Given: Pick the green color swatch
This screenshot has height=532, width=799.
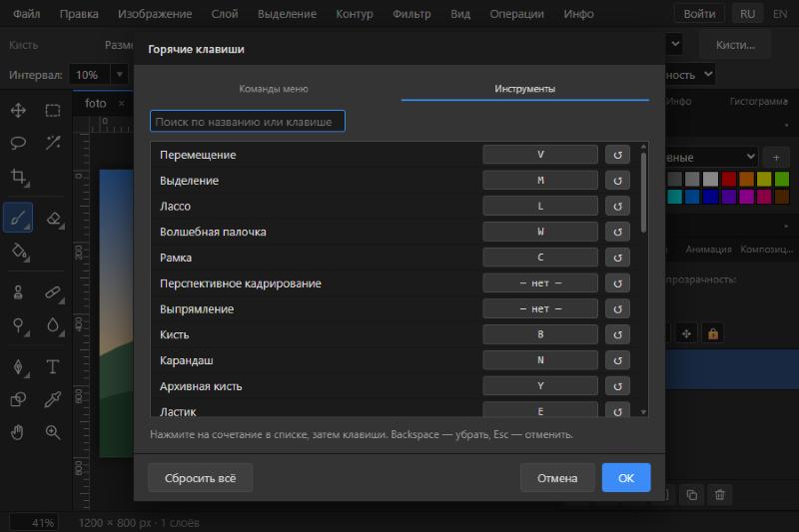Looking at the screenshot, I should [x=782, y=180].
